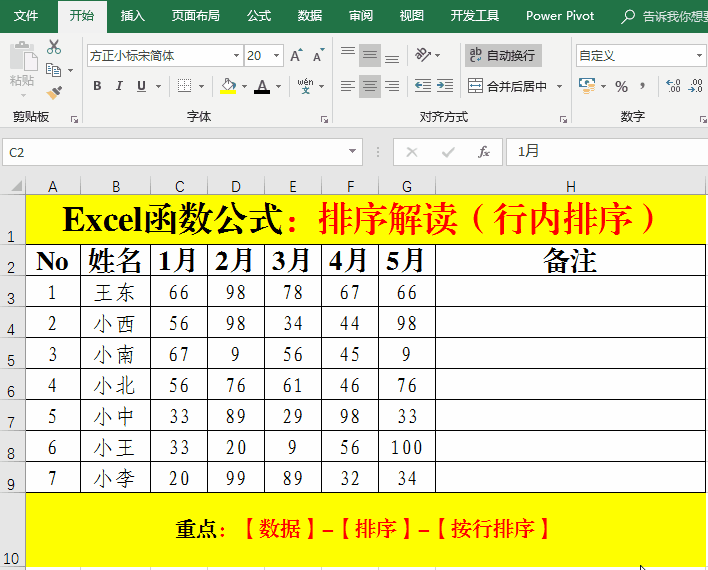Cancel formula entry with X icon

(x=412, y=152)
